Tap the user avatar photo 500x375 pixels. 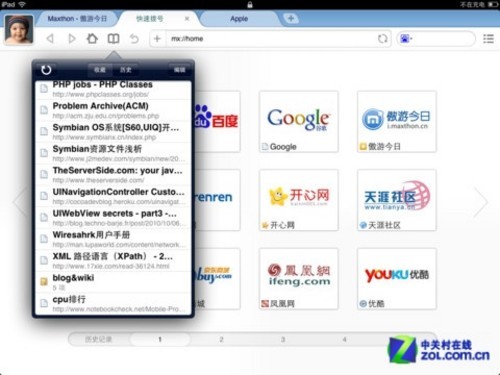click(x=19, y=29)
